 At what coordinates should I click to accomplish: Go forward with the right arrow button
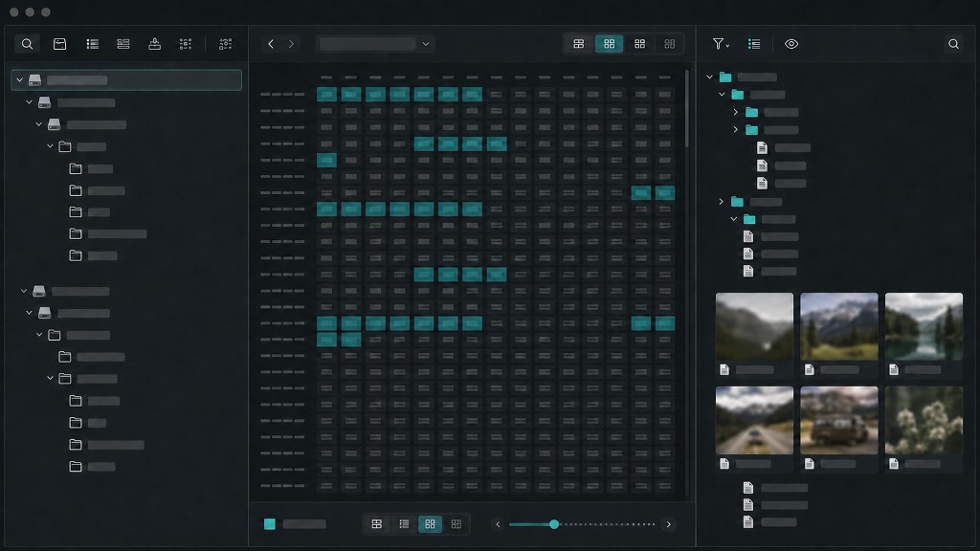[291, 44]
